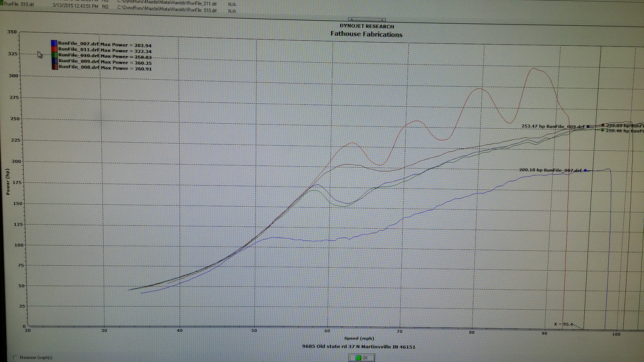644x362 pixels.
Task: Click the pane splitter handle above the graph
Action: (x=367, y=19)
